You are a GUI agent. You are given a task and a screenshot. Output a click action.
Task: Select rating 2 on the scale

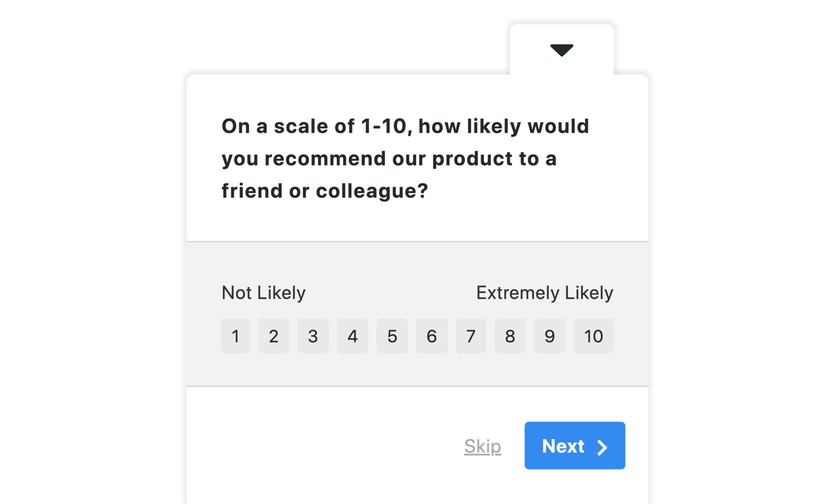(x=274, y=336)
